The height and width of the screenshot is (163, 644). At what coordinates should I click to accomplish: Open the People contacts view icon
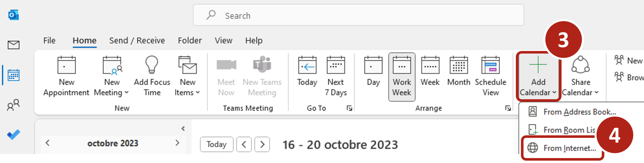click(x=13, y=105)
